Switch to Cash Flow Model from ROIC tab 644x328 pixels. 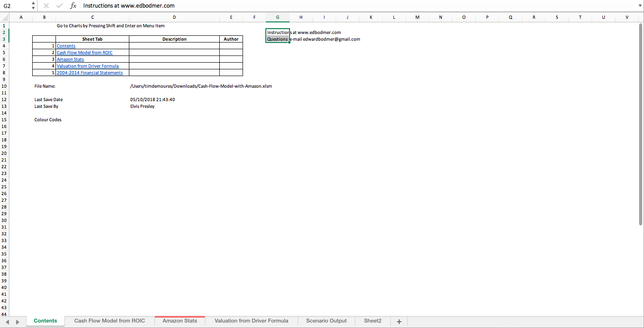point(110,321)
